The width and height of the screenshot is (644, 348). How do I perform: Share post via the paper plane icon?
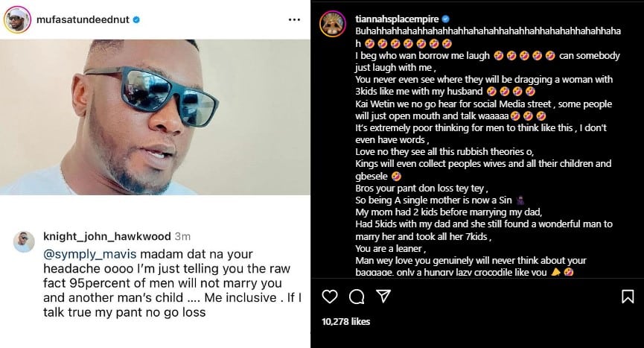383,297
